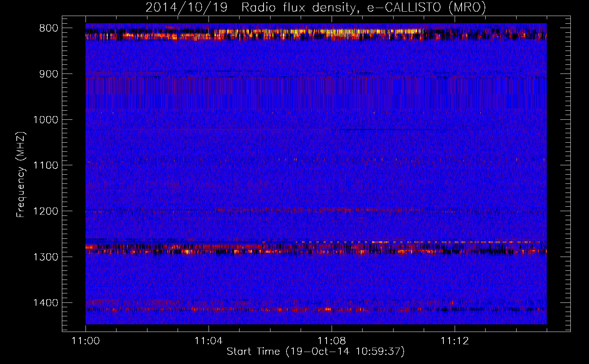The image size is (589, 364).
Task: Click the '11:04' time axis label
Action: 209,341
